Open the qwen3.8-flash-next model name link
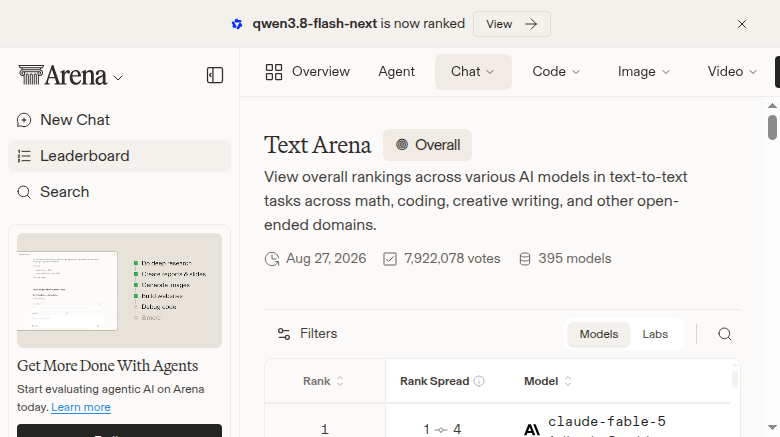The width and height of the screenshot is (780, 437). (314, 24)
